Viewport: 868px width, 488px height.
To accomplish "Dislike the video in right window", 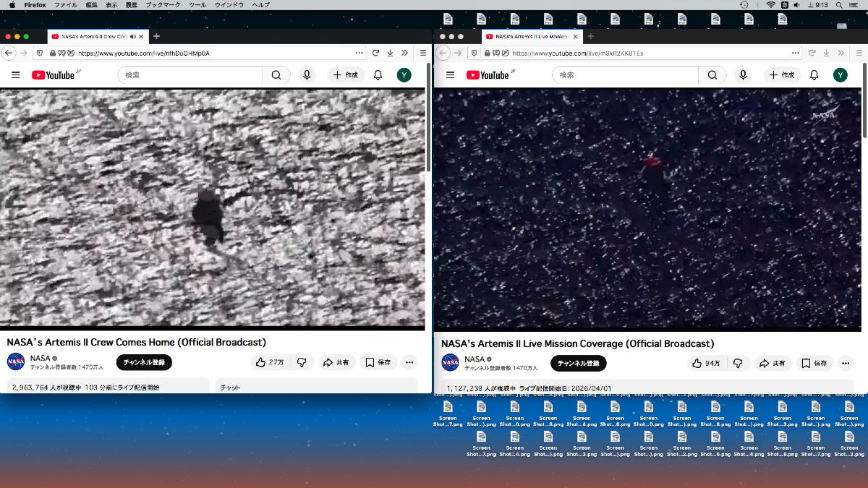I will [x=738, y=363].
